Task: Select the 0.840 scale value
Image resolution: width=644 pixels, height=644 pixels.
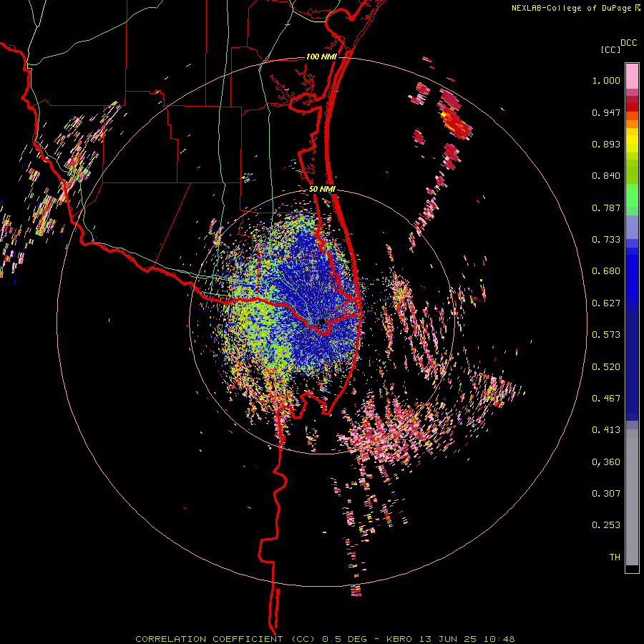Action: pos(606,176)
